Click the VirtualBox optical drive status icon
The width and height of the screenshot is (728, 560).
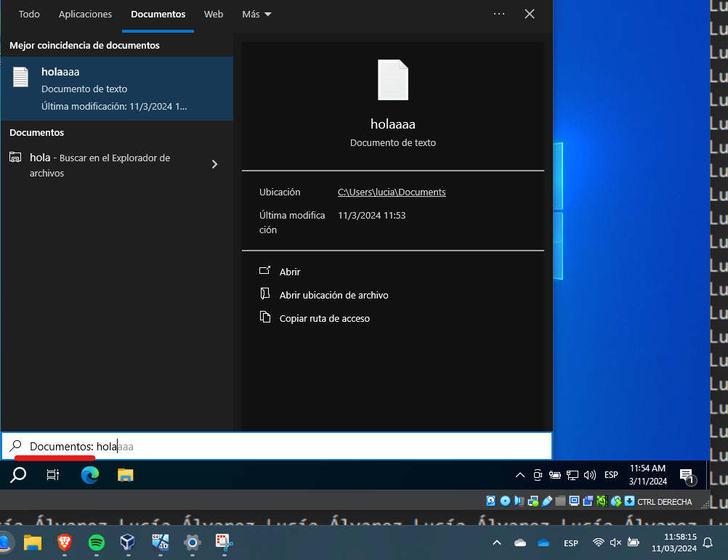coord(505,501)
